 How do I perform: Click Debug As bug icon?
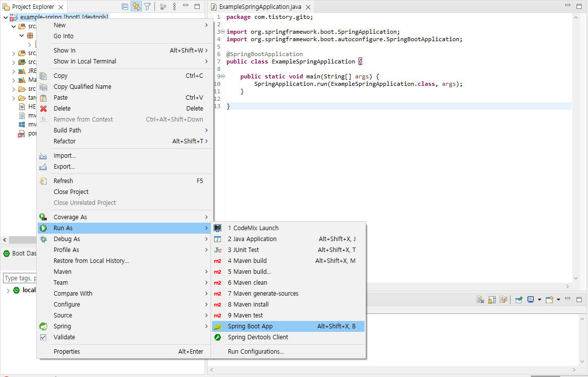[x=43, y=239]
